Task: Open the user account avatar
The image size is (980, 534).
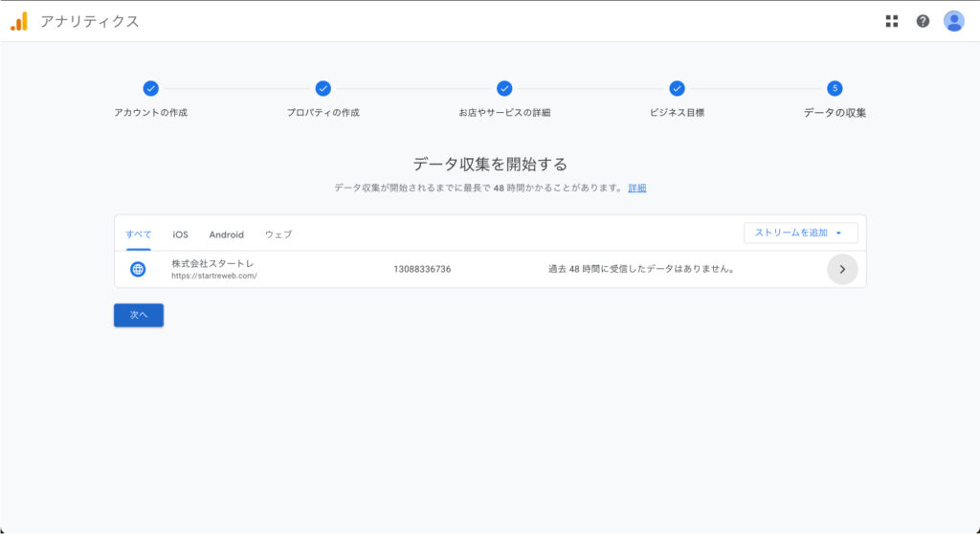Action: (x=953, y=21)
